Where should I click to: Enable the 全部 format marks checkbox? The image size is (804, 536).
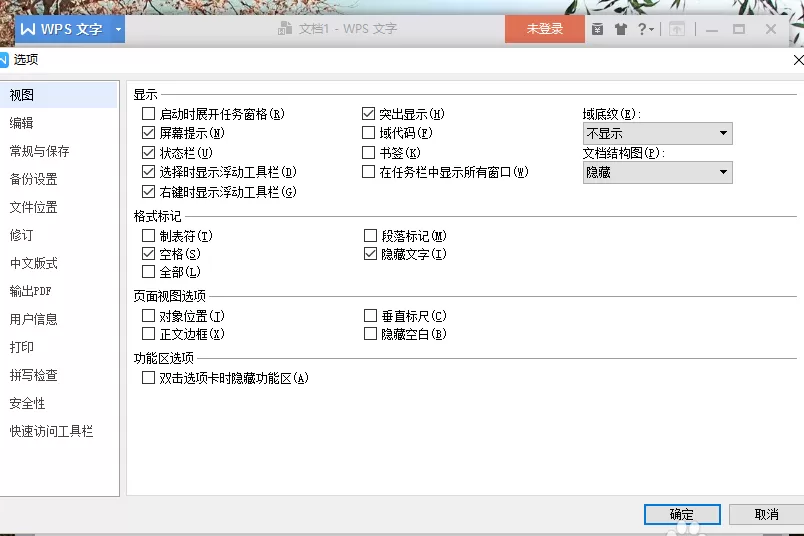coord(148,271)
